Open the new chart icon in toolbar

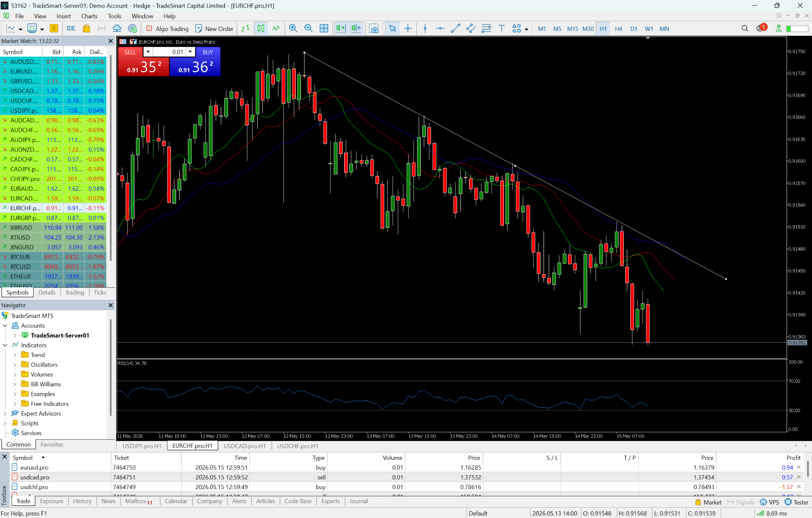(11, 29)
